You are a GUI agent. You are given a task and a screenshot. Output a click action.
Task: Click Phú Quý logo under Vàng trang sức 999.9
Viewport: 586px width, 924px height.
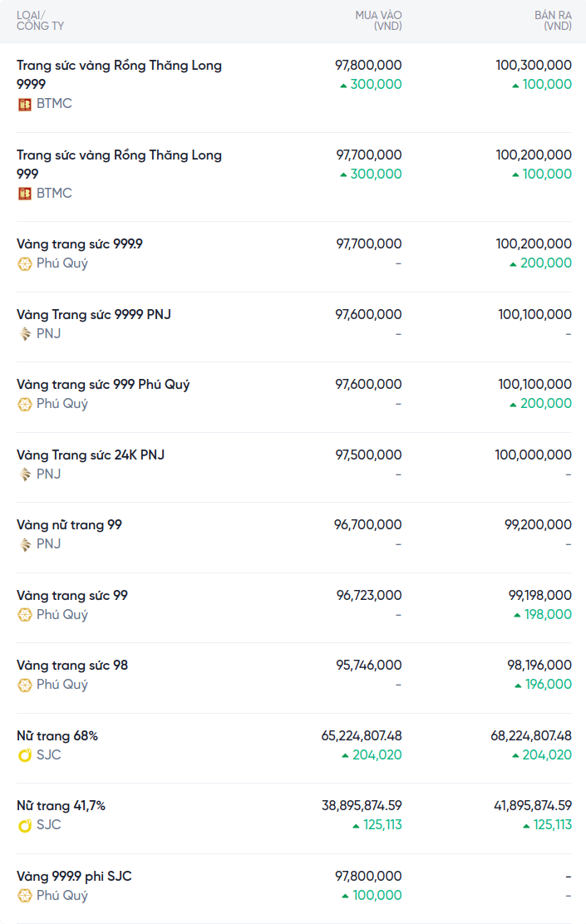[x=24, y=263]
